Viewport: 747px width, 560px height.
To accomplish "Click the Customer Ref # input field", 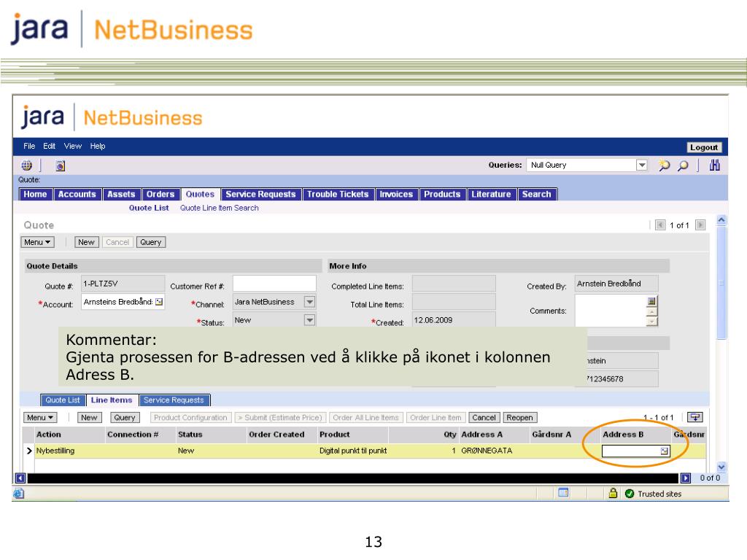I will pos(274,284).
